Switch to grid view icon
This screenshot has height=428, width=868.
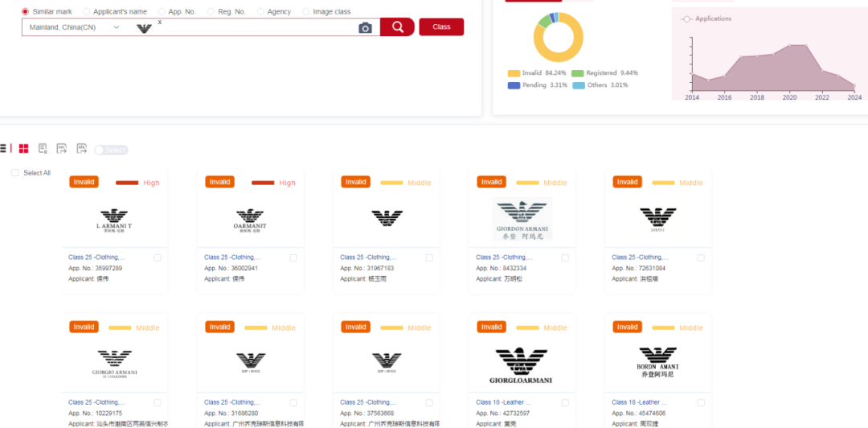(x=23, y=148)
